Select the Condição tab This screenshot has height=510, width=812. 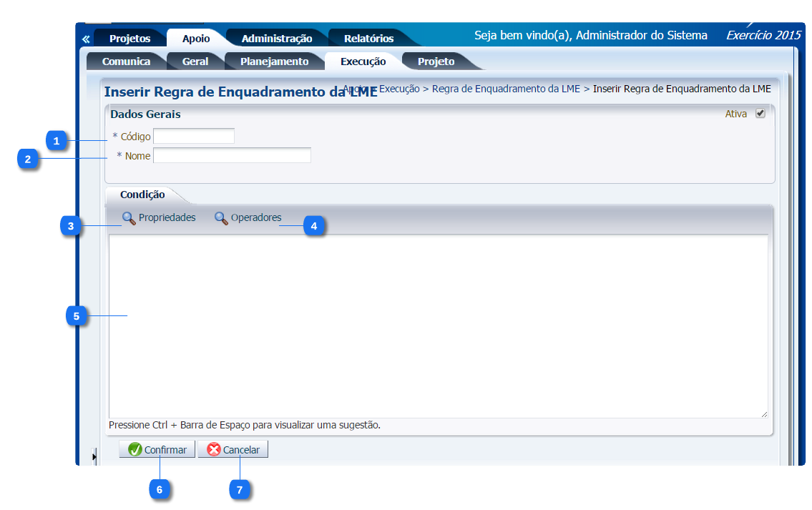coord(142,195)
